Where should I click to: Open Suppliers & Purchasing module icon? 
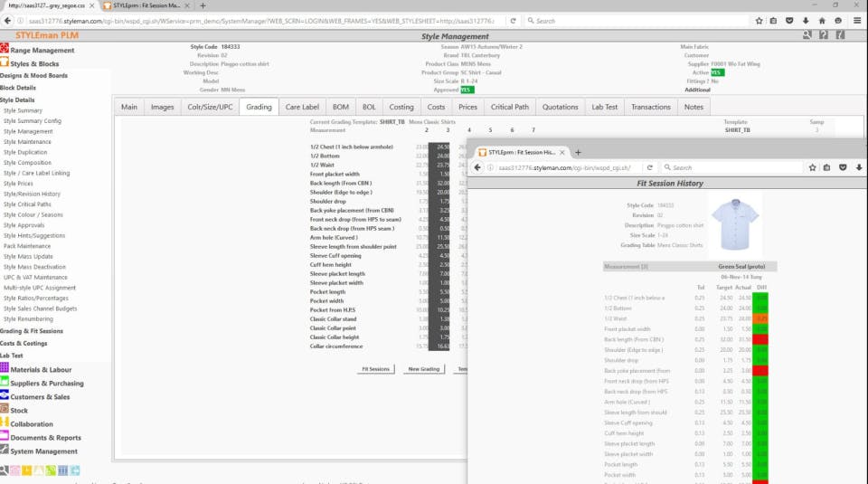5,382
